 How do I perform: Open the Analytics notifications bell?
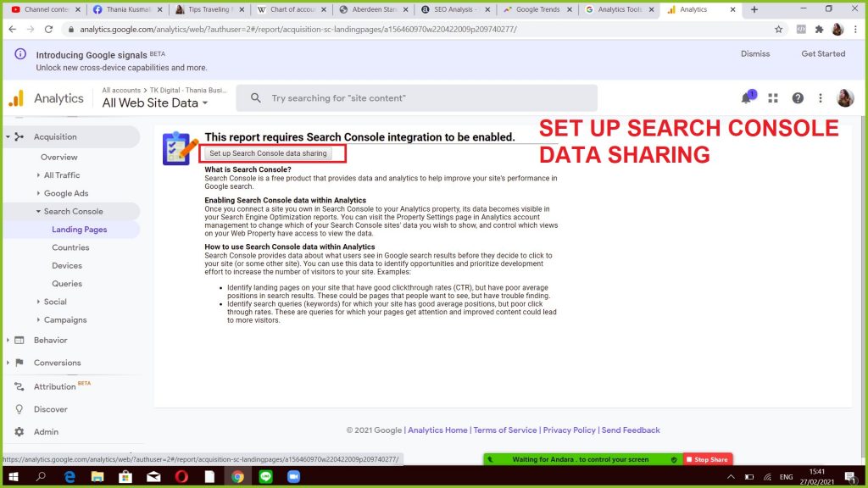747,97
